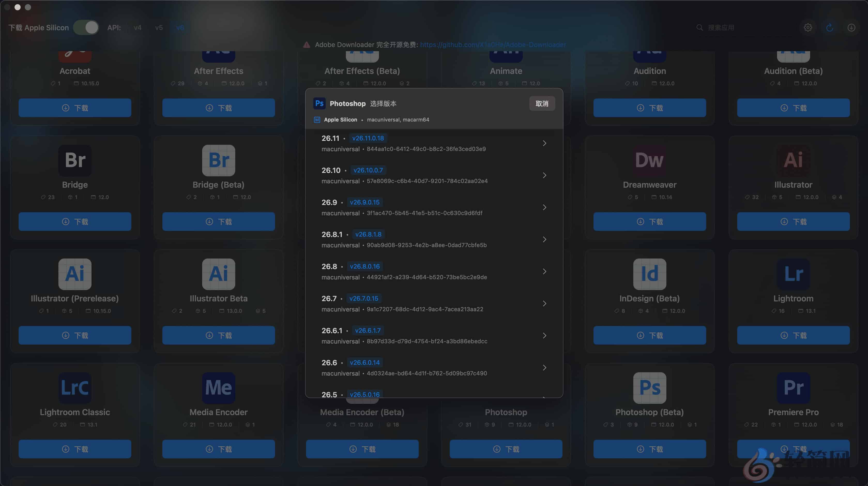Select the Illustrator app icon
Viewport: 868px width, 486px height.
[x=793, y=161]
